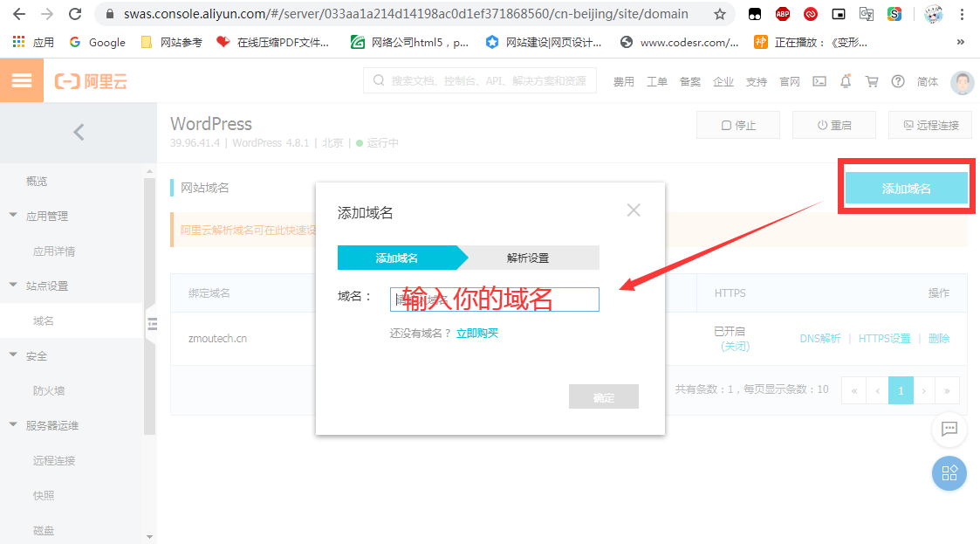The width and height of the screenshot is (980, 544).
Task: Open the blue quick-access grid button
Action: point(949,473)
